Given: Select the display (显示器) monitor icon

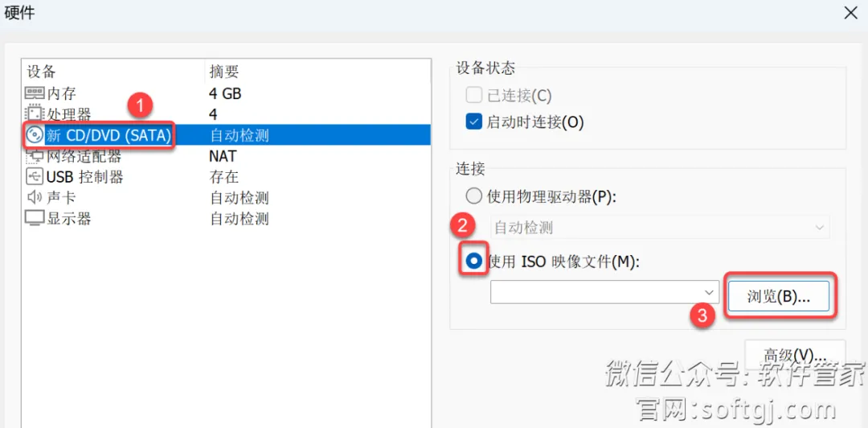Looking at the screenshot, I should coord(35,219).
